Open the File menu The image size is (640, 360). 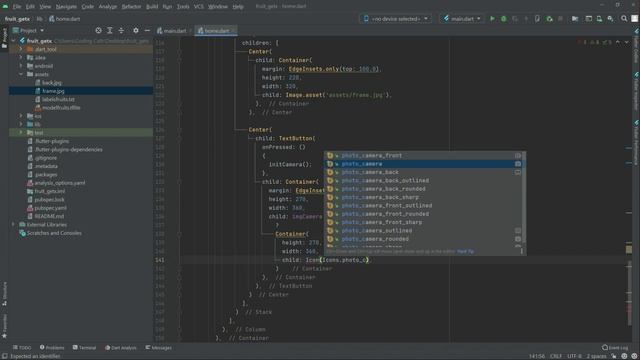pyautogui.click(x=17, y=7)
